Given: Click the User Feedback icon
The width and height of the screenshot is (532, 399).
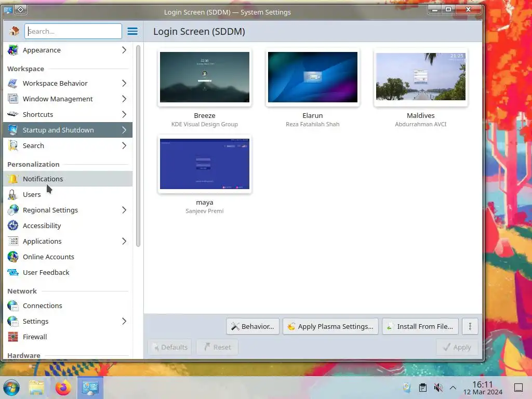Looking at the screenshot, I should pos(13,272).
